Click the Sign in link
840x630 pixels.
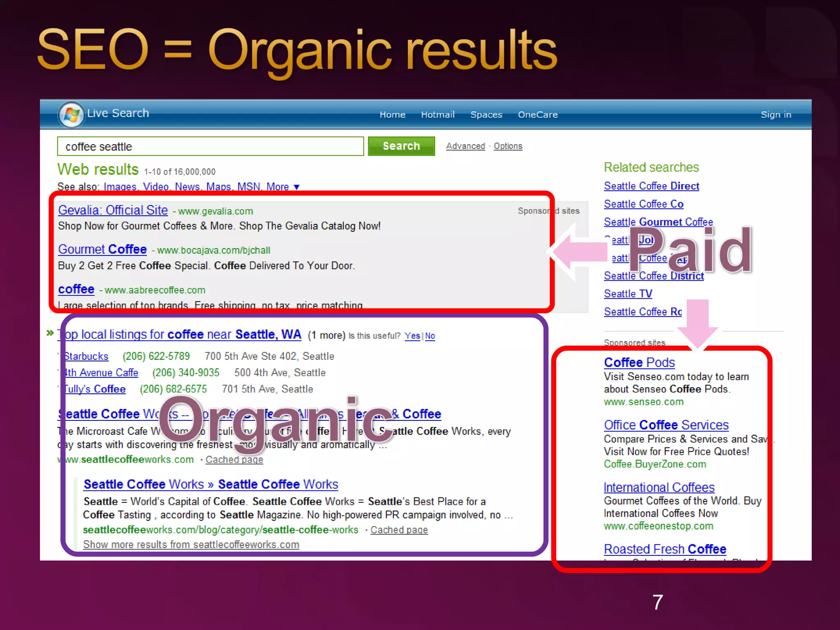click(x=776, y=114)
